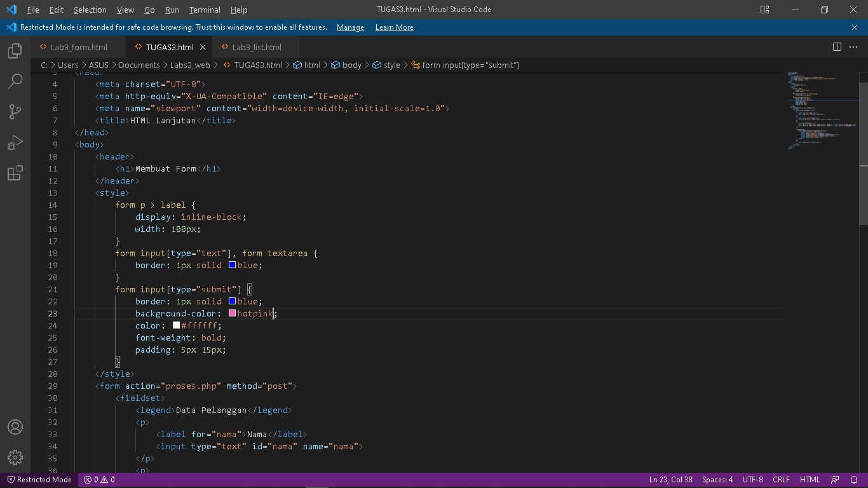Image resolution: width=868 pixels, height=488 pixels.
Task: Toggle the editor layout control in the title bar
Action: point(764,10)
